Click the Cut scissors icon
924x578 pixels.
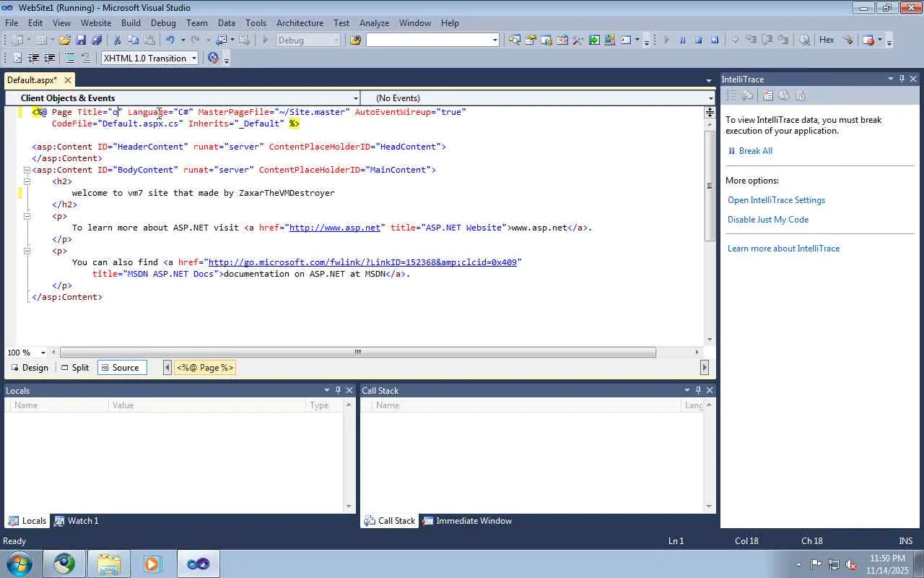click(118, 40)
